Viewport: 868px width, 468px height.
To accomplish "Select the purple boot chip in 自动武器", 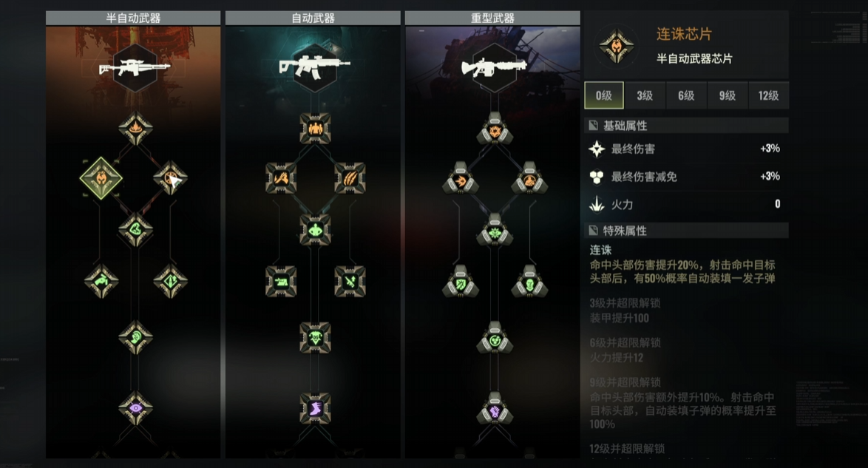I will point(315,409).
